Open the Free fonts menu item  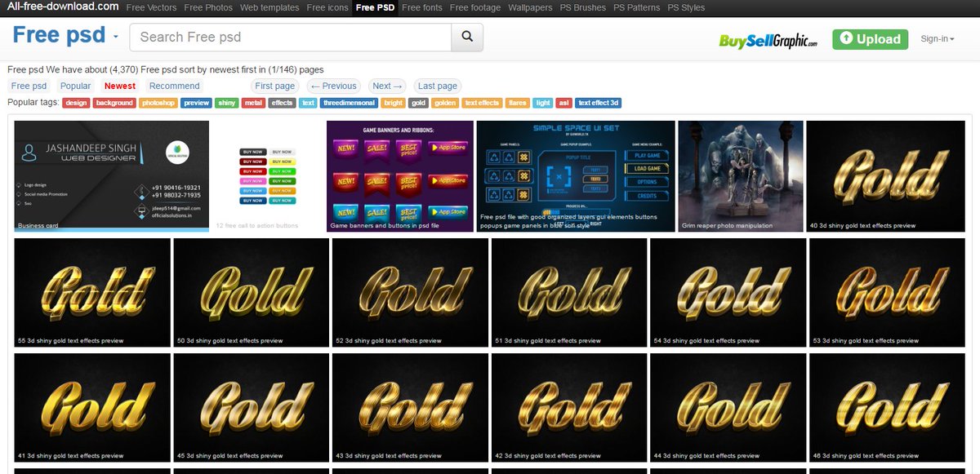[422, 8]
